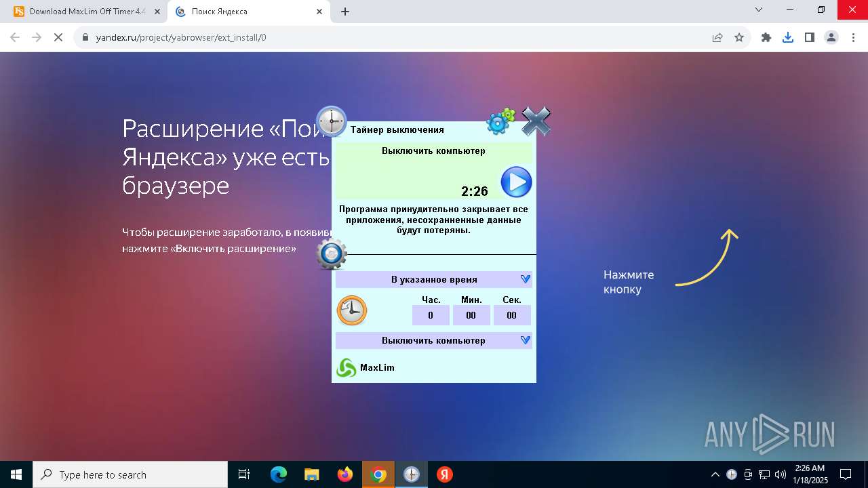Click the orange clock icon
Screen dimensions: 868x488
pos(352,310)
